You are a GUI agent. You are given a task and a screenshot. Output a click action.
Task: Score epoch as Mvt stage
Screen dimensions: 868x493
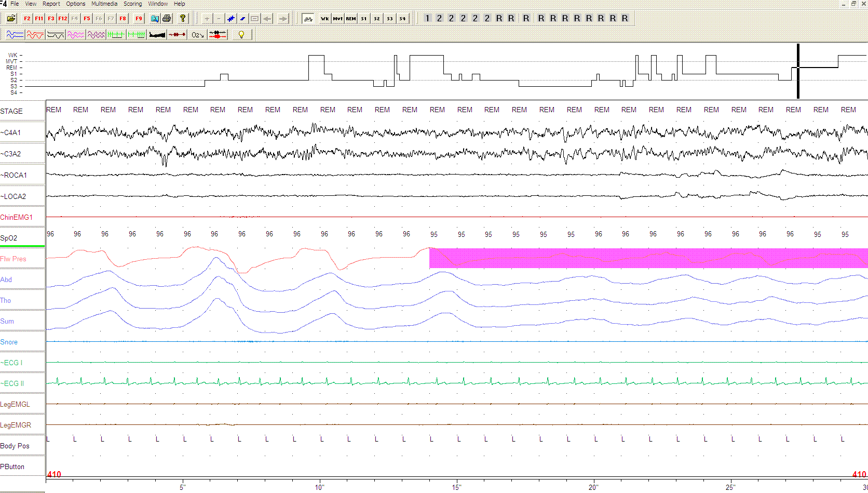coord(338,19)
